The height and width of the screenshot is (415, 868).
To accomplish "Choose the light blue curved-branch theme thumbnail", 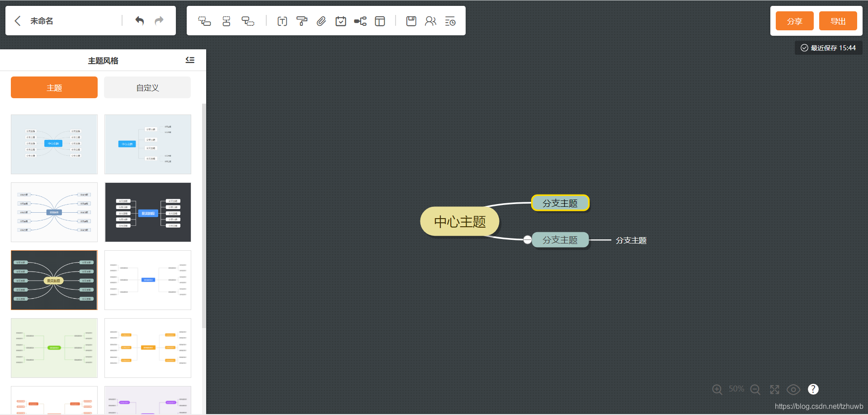I will 54,144.
